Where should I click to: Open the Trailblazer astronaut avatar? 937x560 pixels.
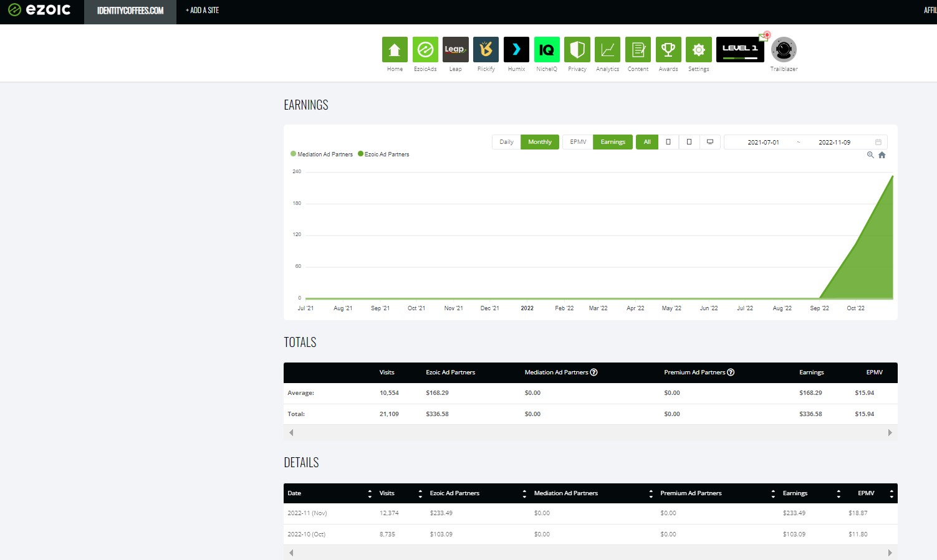[784, 50]
